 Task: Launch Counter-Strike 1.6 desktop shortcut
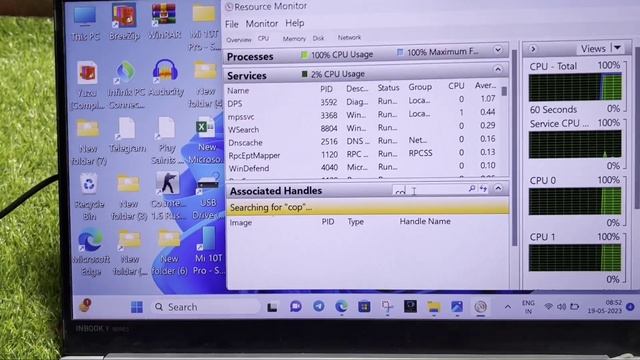167,196
